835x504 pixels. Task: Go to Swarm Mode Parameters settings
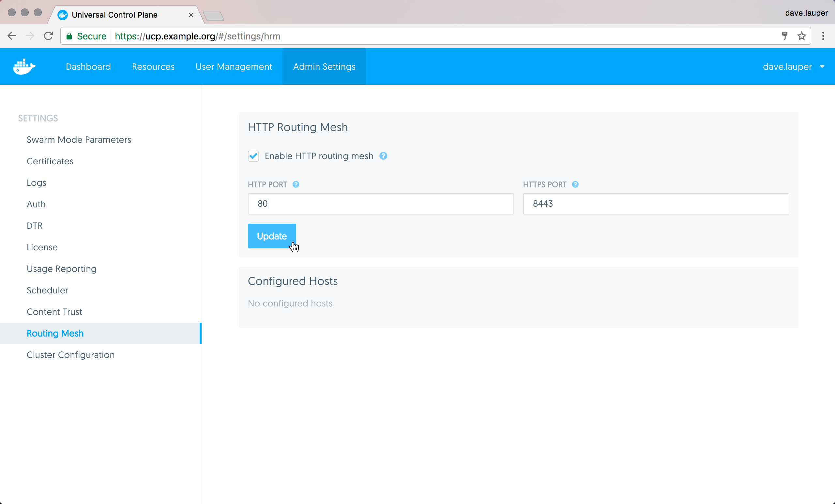79,140
